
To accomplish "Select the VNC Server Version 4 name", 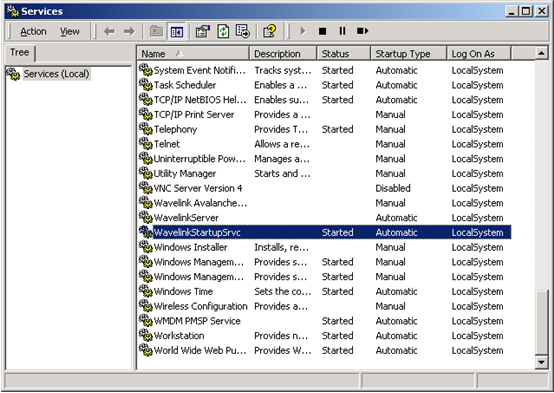I will coord(198,188).
